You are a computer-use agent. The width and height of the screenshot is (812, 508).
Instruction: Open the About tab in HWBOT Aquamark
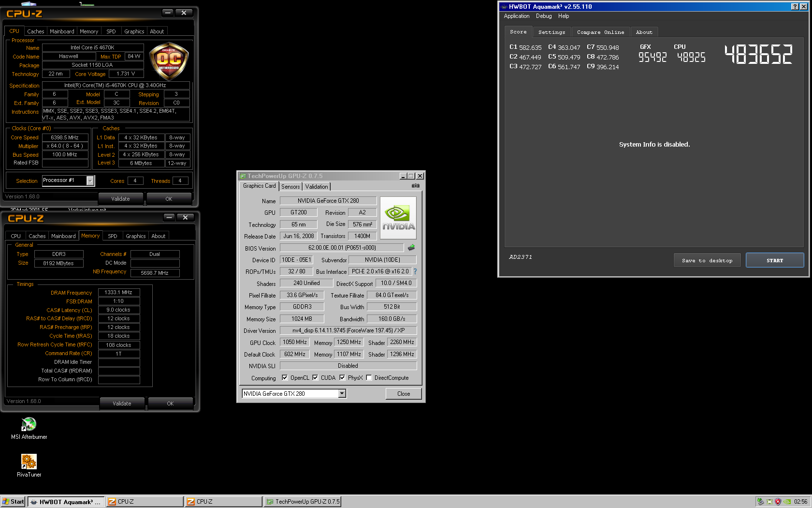click(x=644, y=32)
